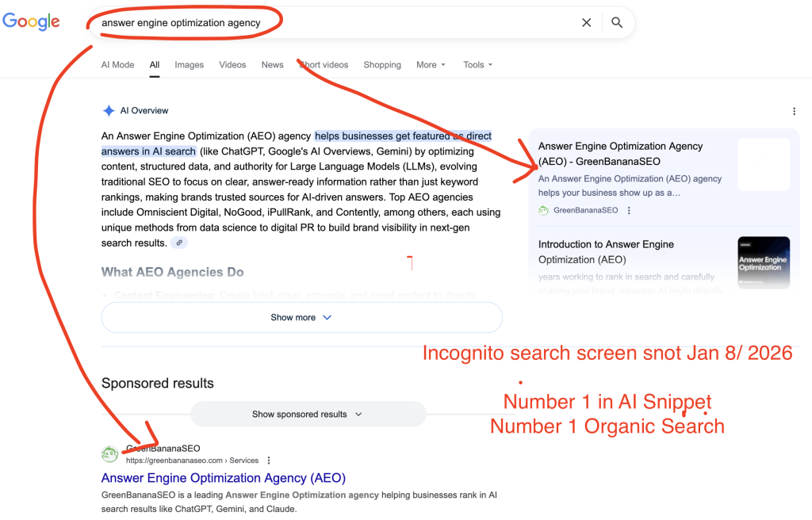Image resolution: width=812 pixels, height=520 pixels.
Task: Click 'What AEO Agencies Do' heading
Action: pos(172,272)
